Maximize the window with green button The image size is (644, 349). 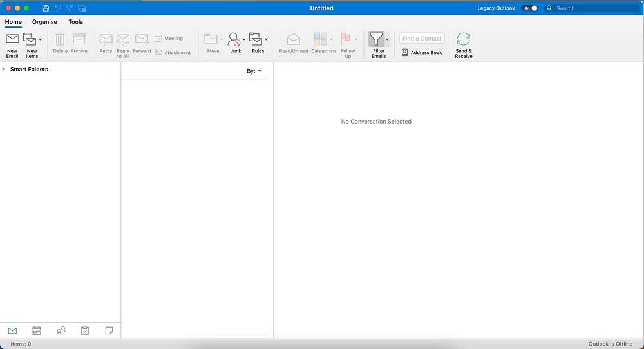click(26, 8)
